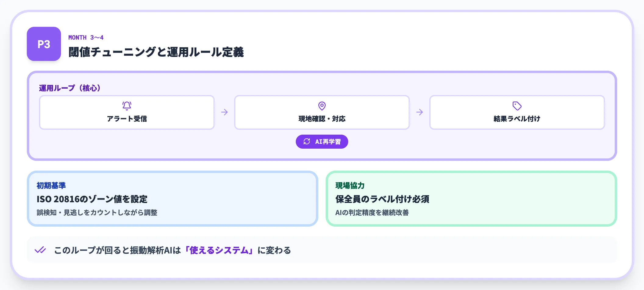This screenshot has width=644, height=290.
Task: Select the P3 badge icon
Action: tap(43, 44)
